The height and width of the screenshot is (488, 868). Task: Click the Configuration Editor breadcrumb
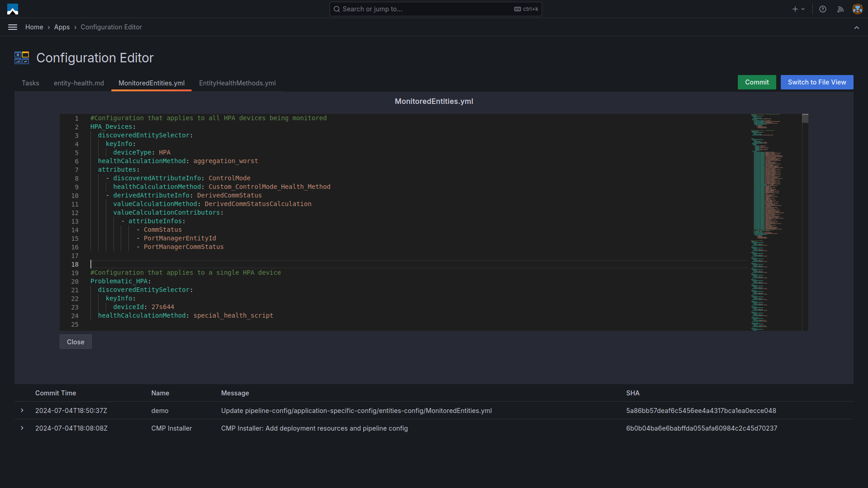(x=111, y=27)
